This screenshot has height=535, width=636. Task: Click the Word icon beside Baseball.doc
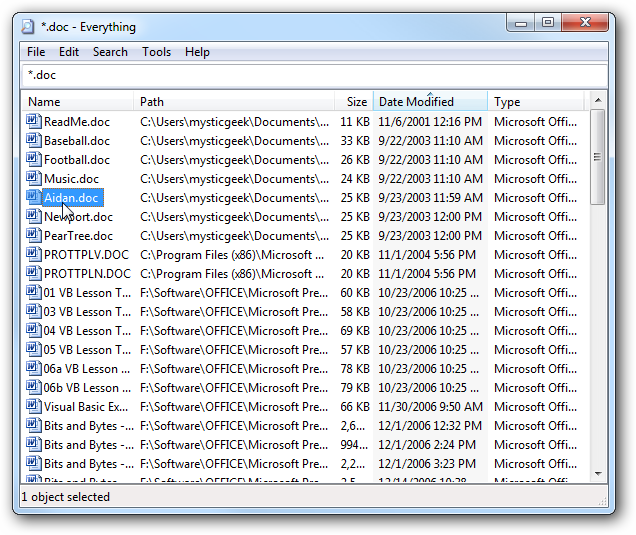pyautogui.click(x=34, y=140)
